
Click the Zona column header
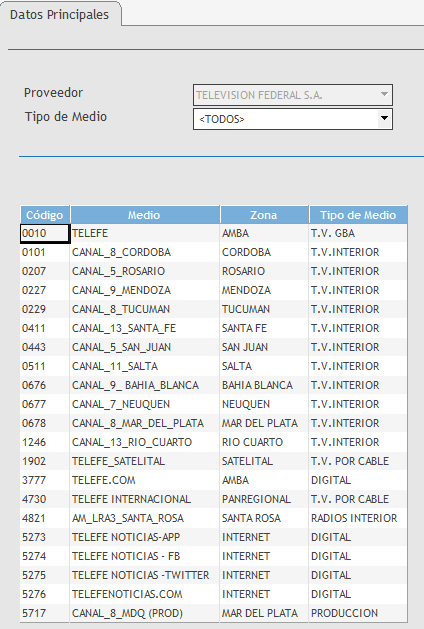click(x=264, y=215)
